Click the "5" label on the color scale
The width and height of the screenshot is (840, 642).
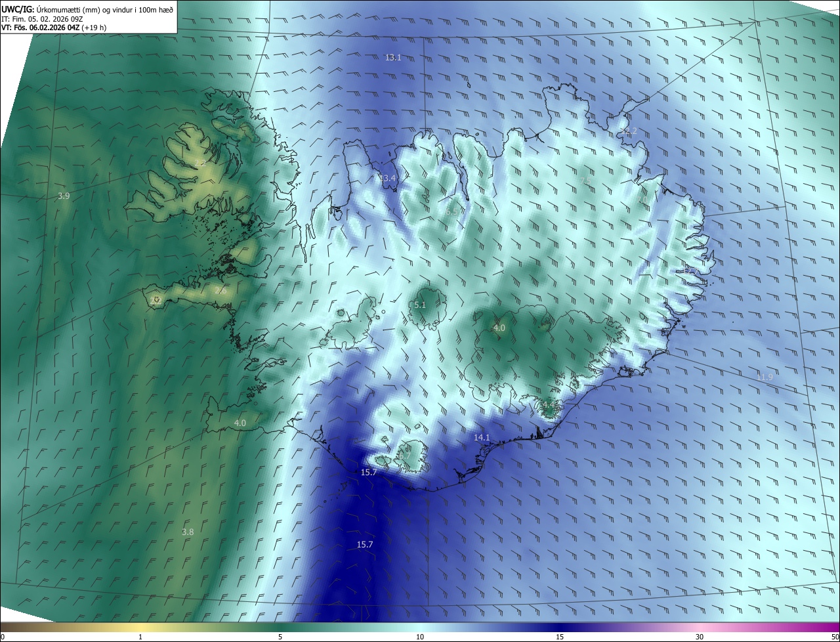280,637
